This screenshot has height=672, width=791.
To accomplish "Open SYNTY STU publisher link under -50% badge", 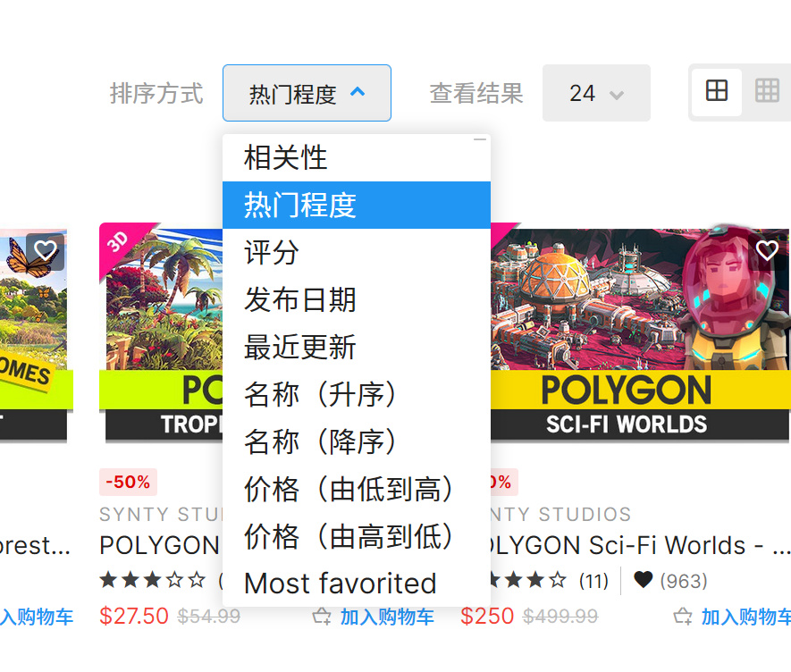I will [x=161, y=514].
